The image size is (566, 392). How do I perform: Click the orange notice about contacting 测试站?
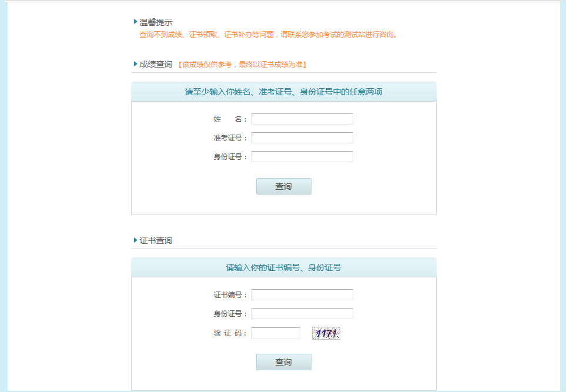268,35
